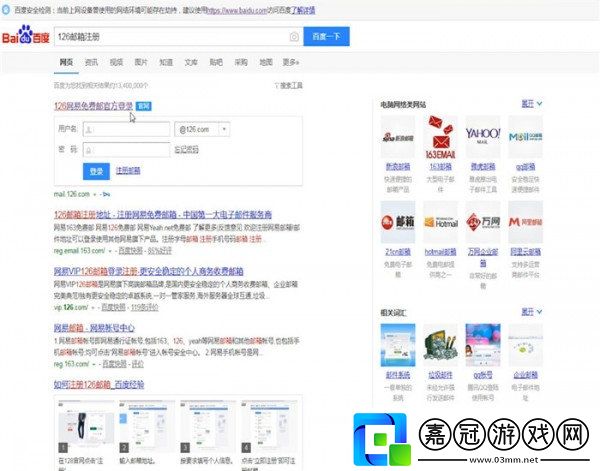Open the dropdown arrow after vip.126.com
This screenshot has width=600, height=471.
pyautogui.click(x=93, y=308)
